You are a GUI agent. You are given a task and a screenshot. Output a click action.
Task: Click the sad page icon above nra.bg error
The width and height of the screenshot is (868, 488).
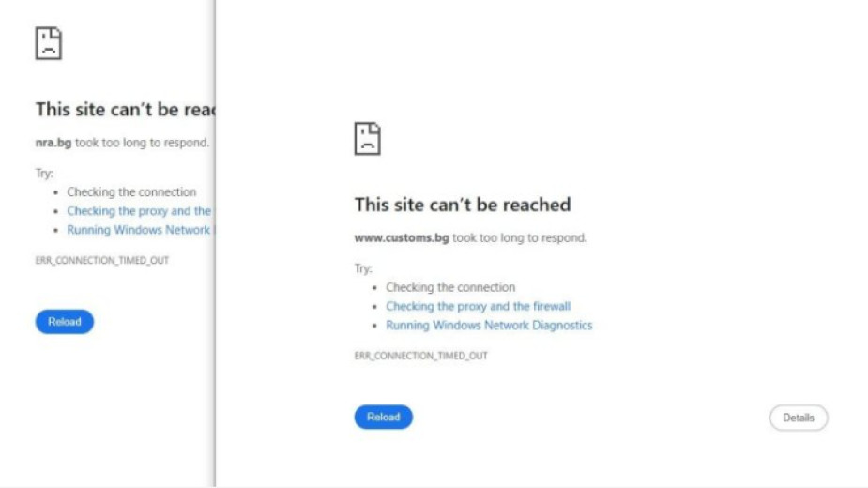49,43
